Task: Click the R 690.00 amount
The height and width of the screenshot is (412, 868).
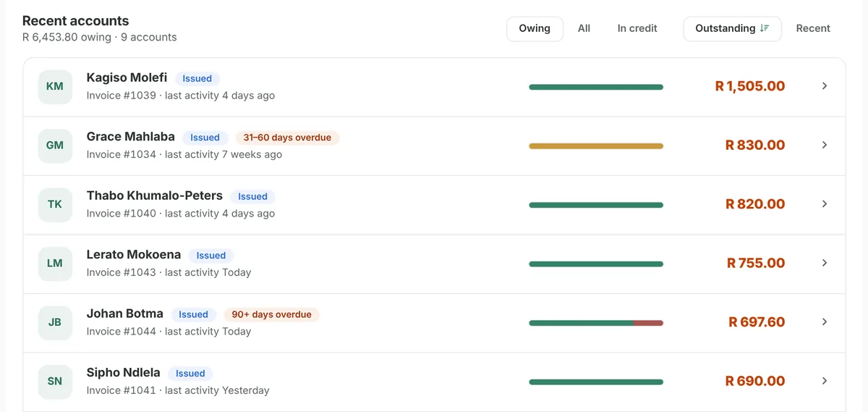Action: [x=755, y=381]
